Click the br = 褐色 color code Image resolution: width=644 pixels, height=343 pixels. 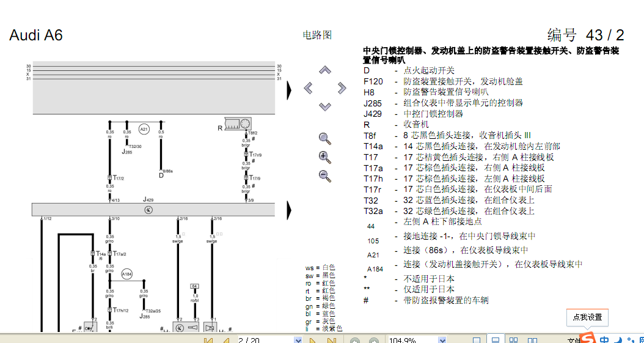coord(320,298)
